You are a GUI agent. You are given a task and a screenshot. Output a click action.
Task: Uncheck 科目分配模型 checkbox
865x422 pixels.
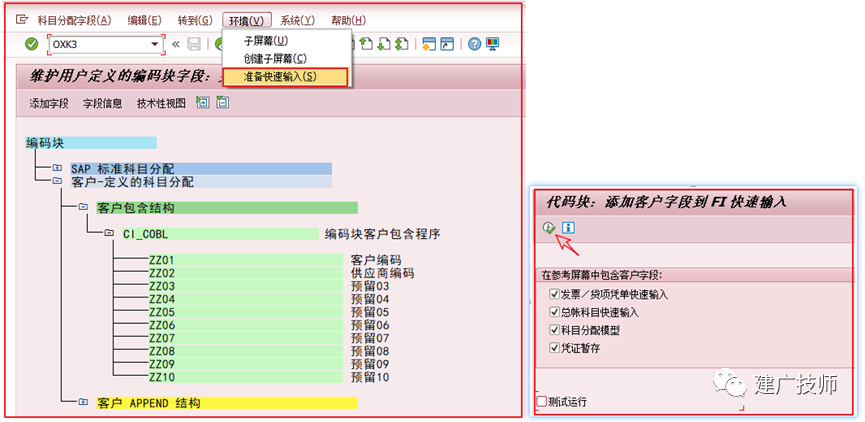click(555, 330)
